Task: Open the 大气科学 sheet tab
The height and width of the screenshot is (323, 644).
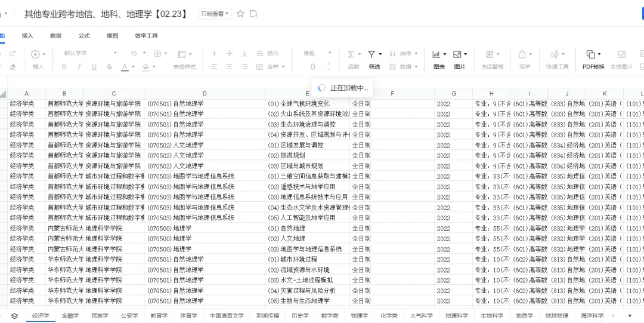Action: [x=422, y=316]
